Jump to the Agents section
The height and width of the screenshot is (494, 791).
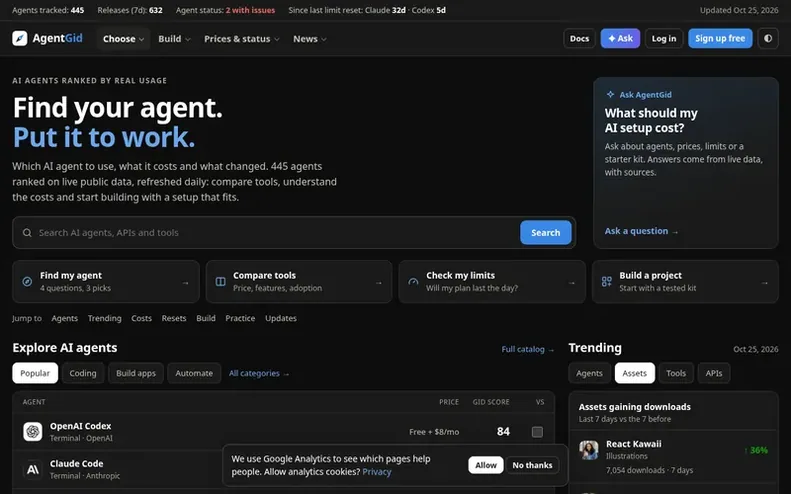pos(65,318)
